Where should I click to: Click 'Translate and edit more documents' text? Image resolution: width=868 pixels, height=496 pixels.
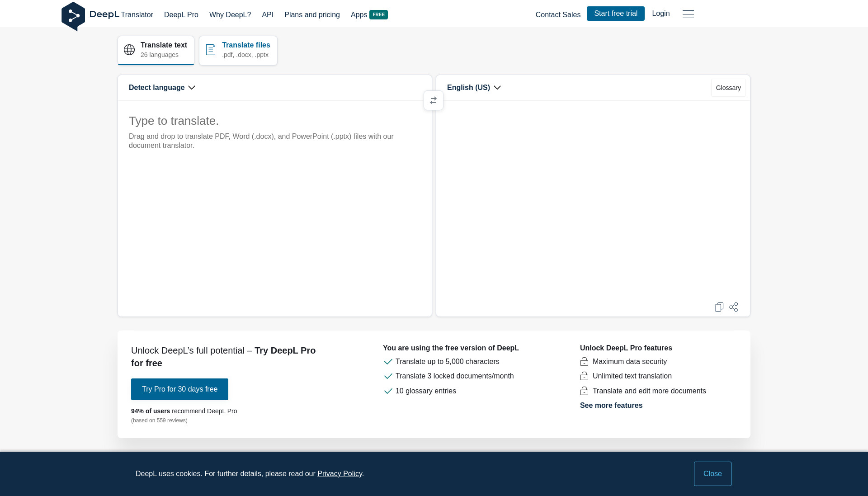649,391
